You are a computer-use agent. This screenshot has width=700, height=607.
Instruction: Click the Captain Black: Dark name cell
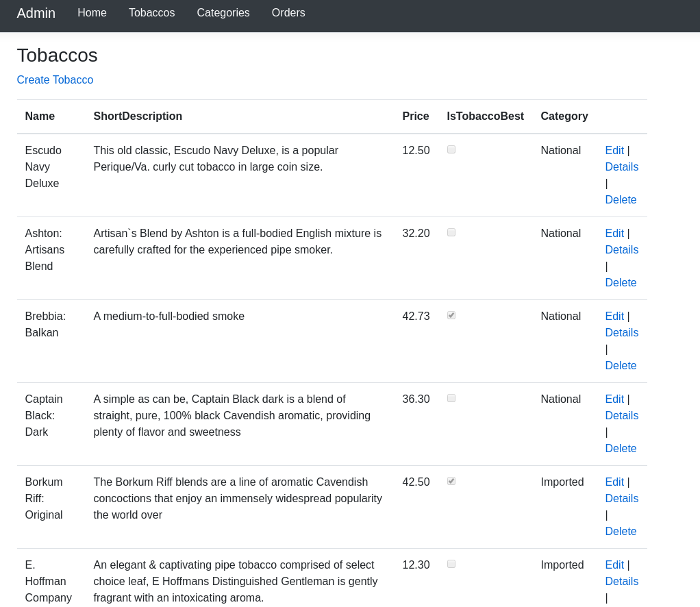pos(44,415)
